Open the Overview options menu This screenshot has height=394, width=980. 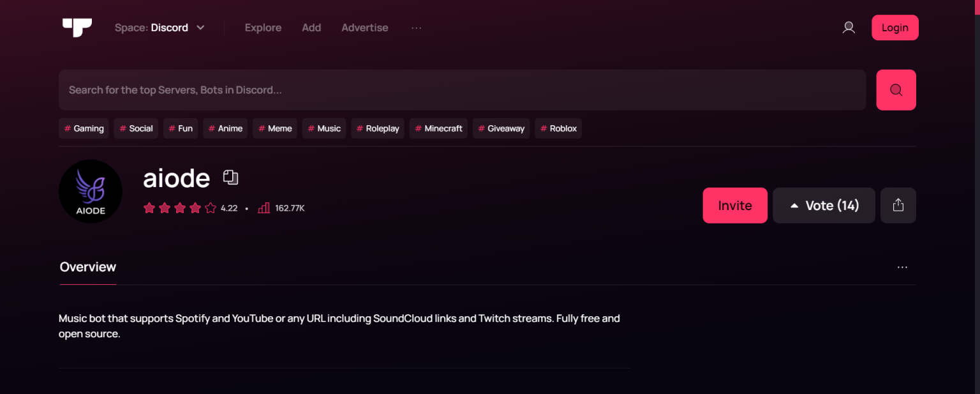(902, 267)
